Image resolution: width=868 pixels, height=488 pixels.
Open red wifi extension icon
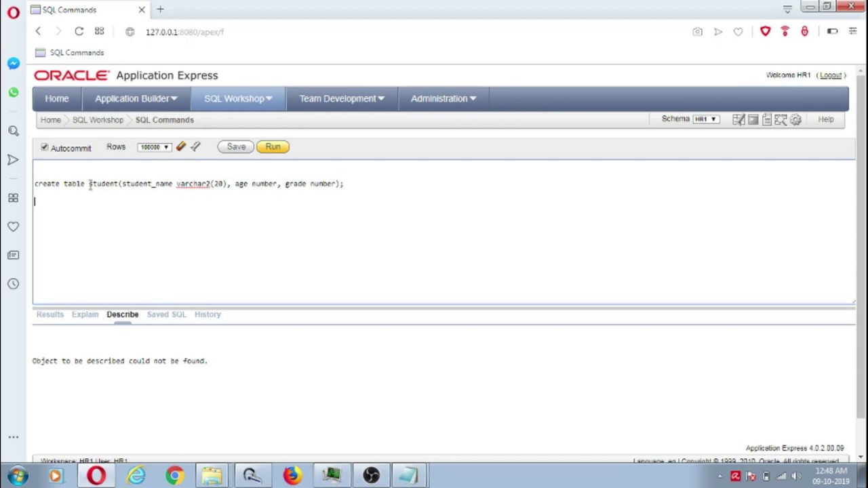pos(785,31)
